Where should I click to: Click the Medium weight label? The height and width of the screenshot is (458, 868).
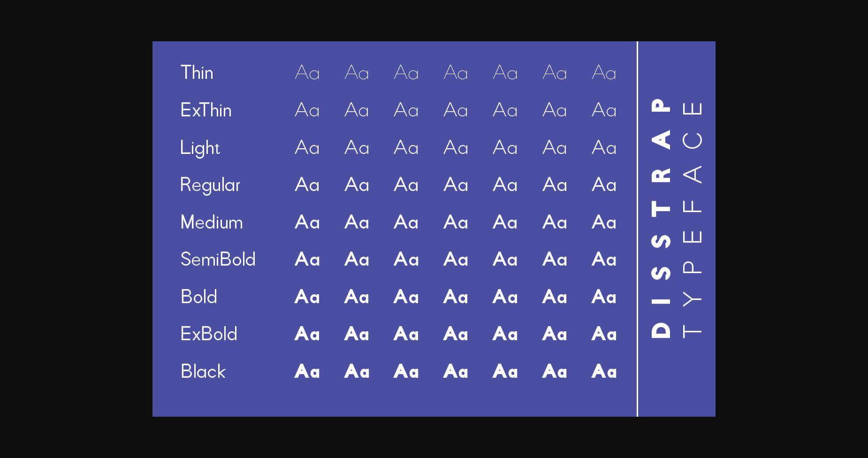click(212, 222)
